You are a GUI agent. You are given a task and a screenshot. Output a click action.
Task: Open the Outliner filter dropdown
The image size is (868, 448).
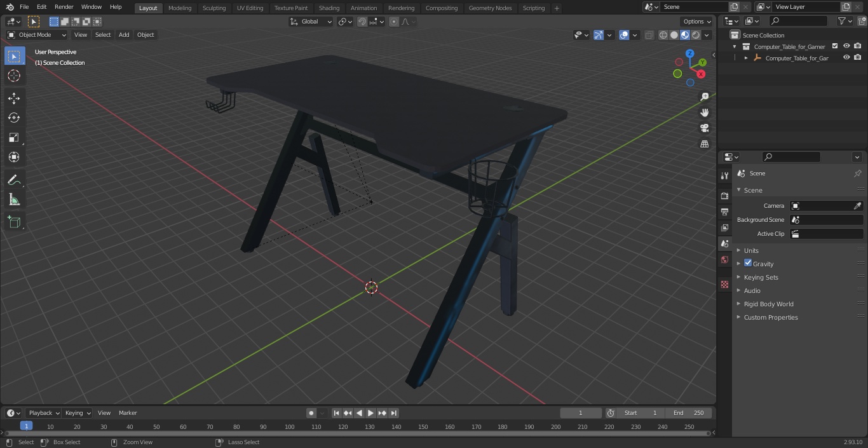(x=844, y=21)
